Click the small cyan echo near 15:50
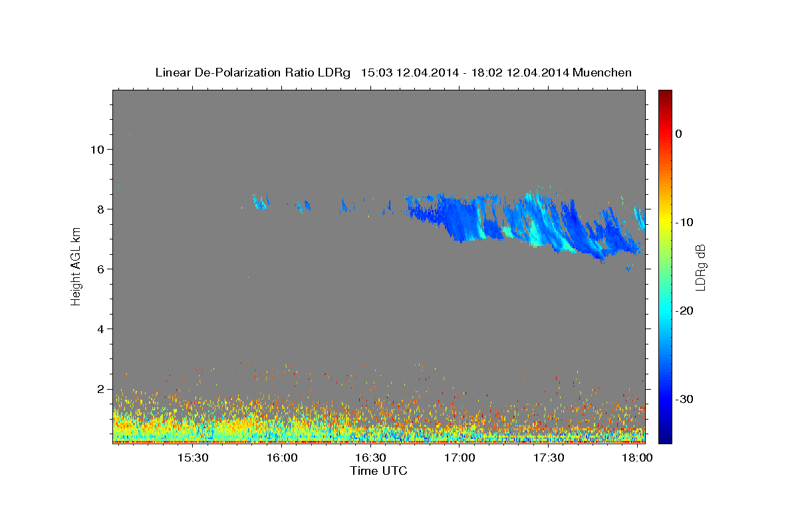Viewport: 798px width, 532px height. click(260, 202)
